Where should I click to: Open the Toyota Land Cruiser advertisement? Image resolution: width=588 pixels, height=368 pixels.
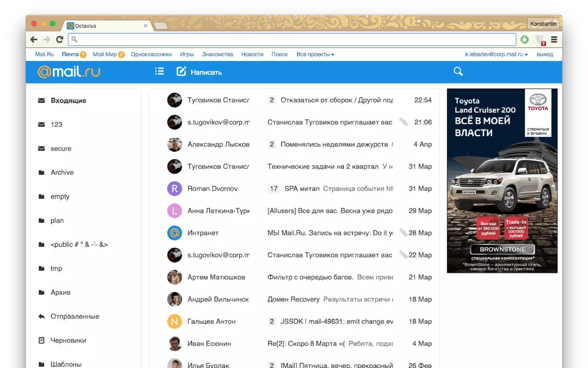(502, 181)
